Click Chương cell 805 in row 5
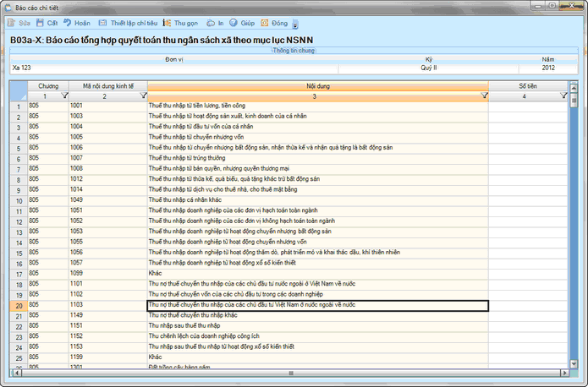The image size is (588, 387). point(48,148)
